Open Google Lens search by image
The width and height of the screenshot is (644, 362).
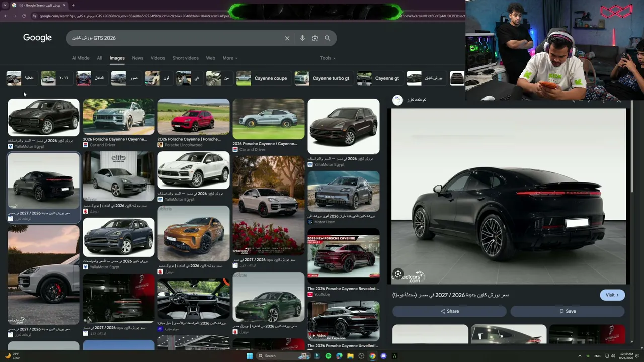coord(315,38)
